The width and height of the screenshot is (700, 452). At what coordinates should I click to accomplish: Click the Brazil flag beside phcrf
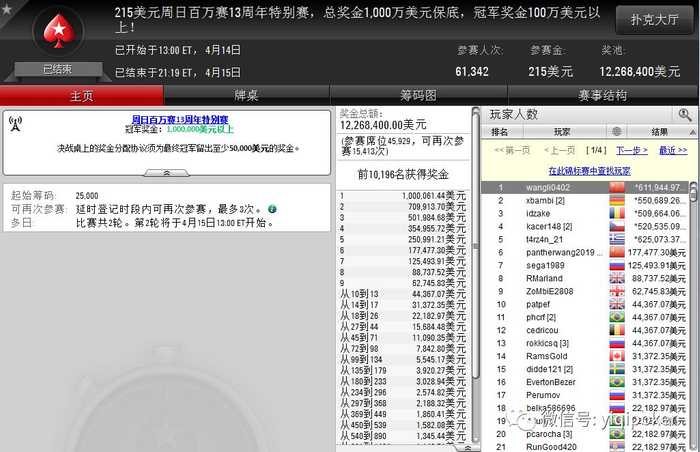pyautogui.click(x=617, y=317)
